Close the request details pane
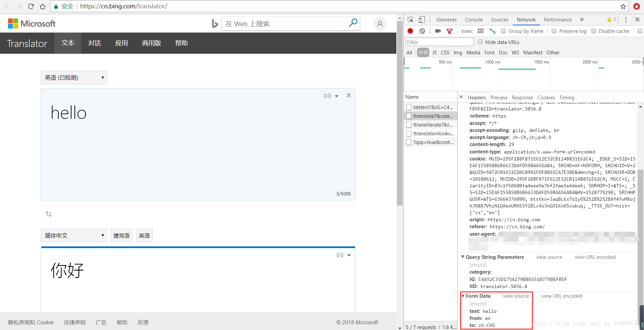Screen dimensions: 644x330 click(461, 97)
